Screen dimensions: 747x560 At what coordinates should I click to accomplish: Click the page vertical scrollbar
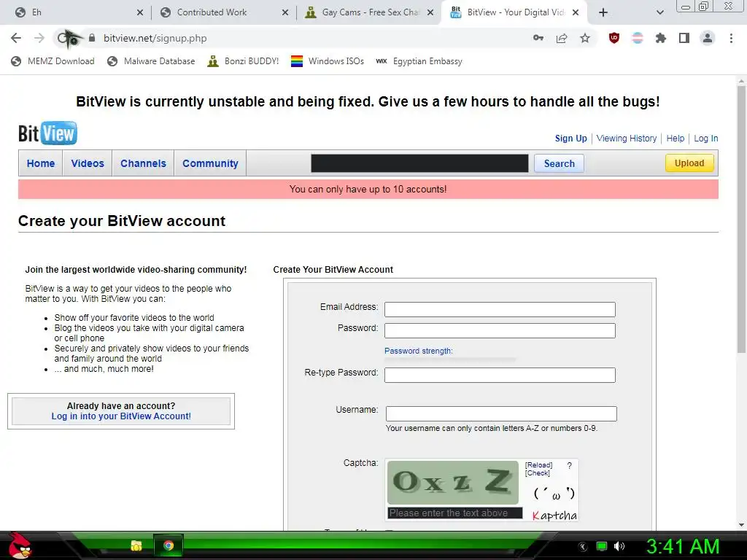point(741,219)
